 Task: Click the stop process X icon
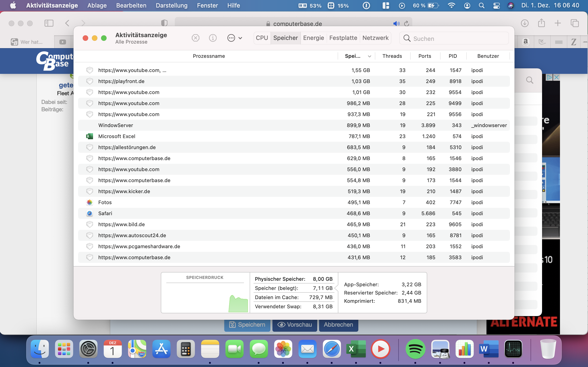pyautogui.click(x=195, y=38)
